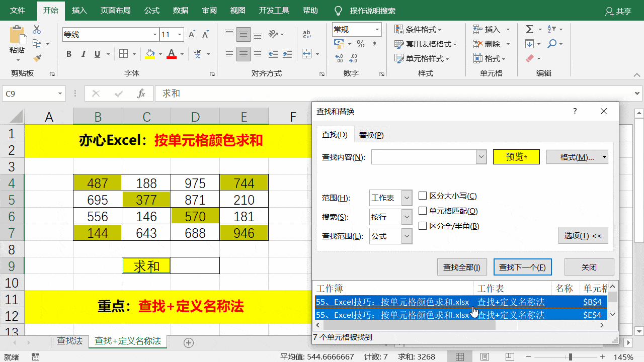Select the 查找法 sheet tab

click(69, 340)
